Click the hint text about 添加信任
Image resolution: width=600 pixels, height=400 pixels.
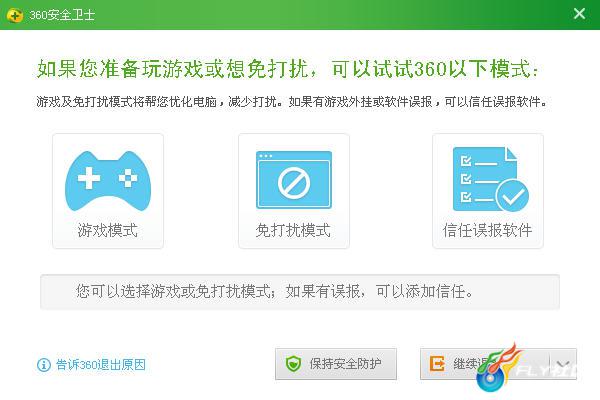click(274, 292)
